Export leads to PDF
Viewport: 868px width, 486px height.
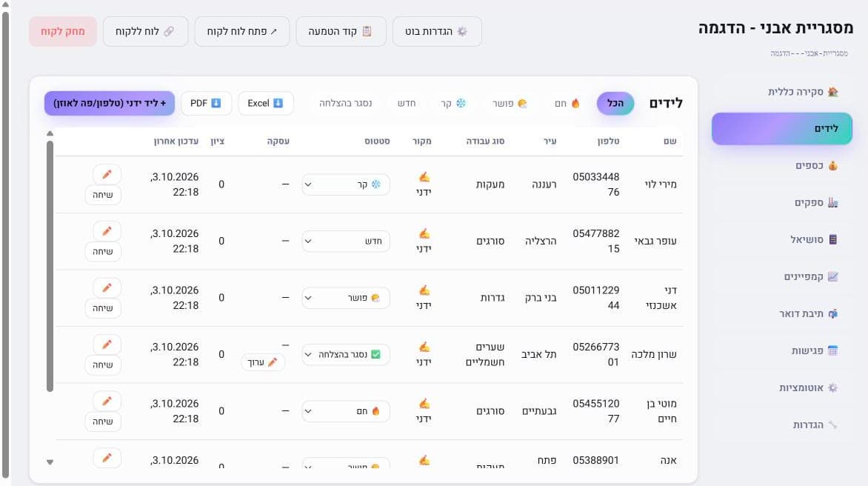click(x=206, y=104)
